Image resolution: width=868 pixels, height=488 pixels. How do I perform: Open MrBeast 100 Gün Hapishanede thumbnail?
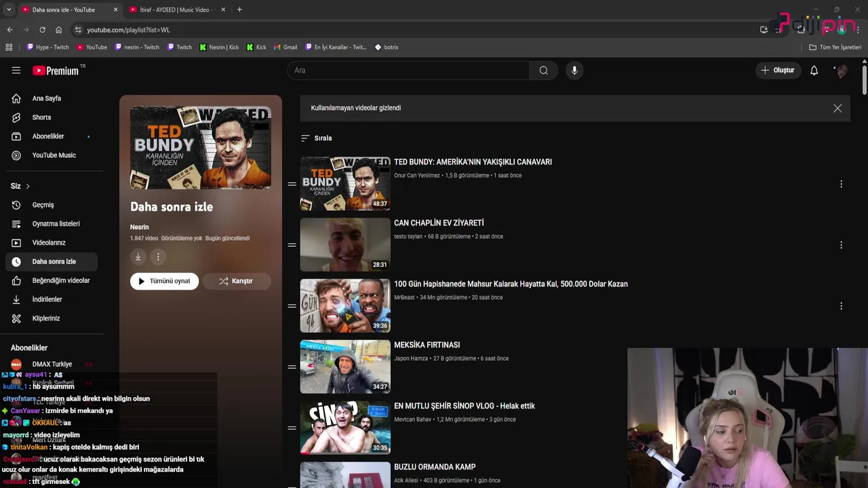point(345,306)
